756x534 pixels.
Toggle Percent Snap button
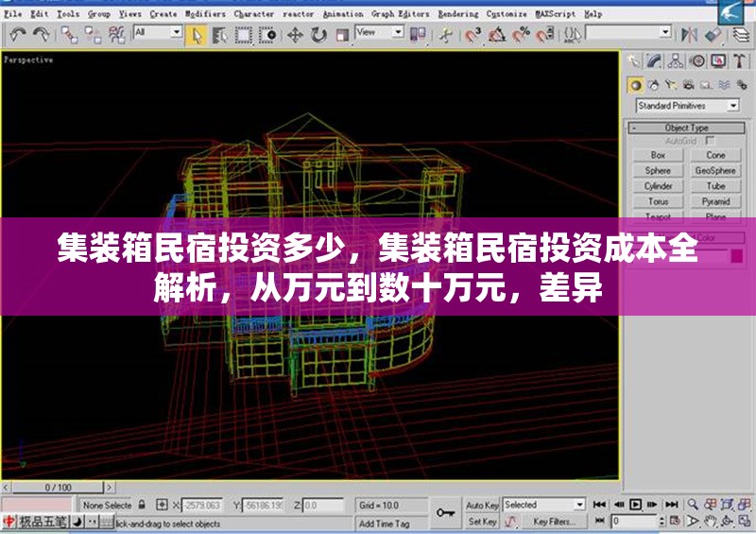click(x=522, y=35)
